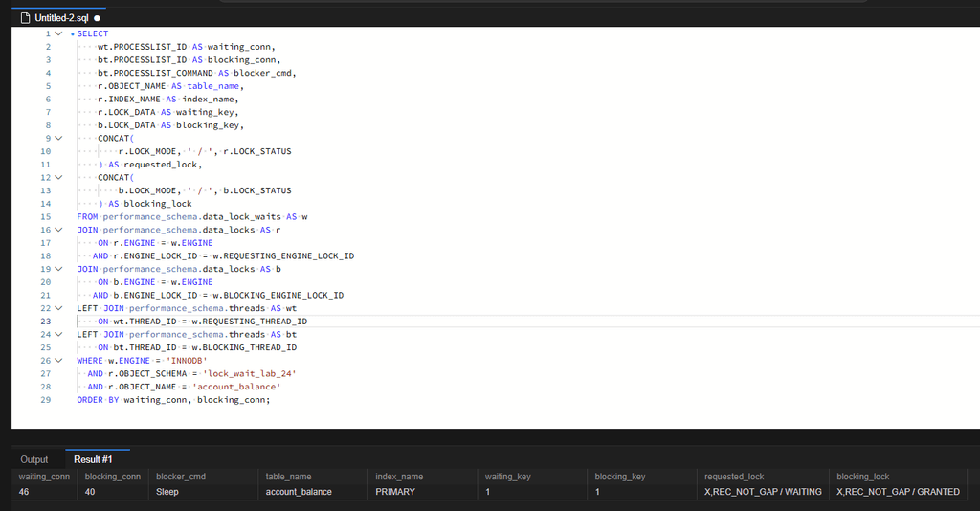Click w.REQUESTING_THREAD_ID on line 23
Image resolution: width=980 pixels, height=511 pixels.
point(250,322)
